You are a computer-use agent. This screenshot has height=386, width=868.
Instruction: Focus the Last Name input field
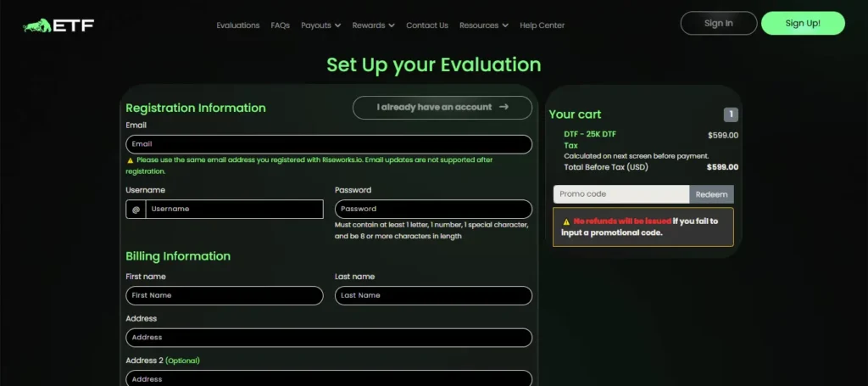point(433,296)
